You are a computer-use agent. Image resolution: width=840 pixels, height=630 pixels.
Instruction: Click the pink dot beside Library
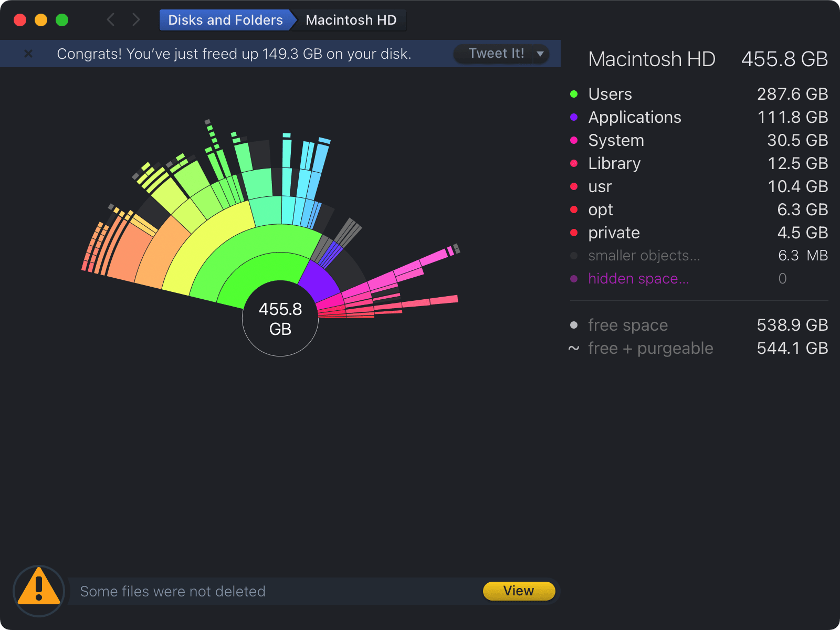click(574, 163)
